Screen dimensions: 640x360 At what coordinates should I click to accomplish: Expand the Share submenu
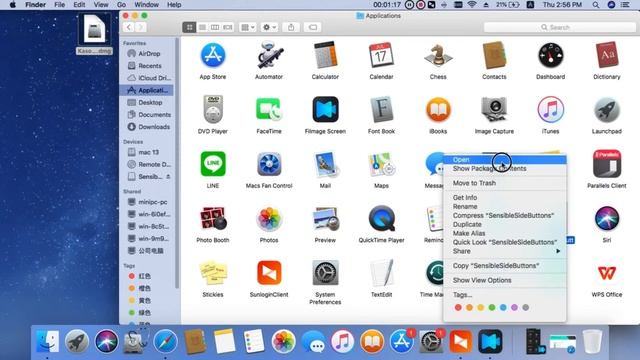point(505,251)
